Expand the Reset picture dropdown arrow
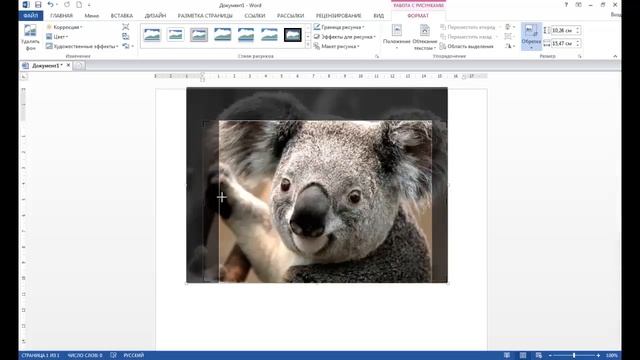This screenshot has height=360, width=640. pos(133,47)
